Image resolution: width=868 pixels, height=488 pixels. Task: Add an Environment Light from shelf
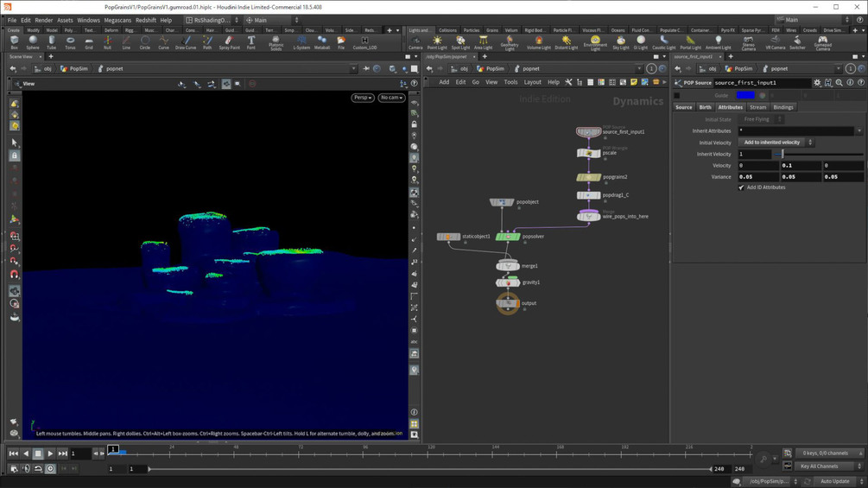click(x=595, y=43)
